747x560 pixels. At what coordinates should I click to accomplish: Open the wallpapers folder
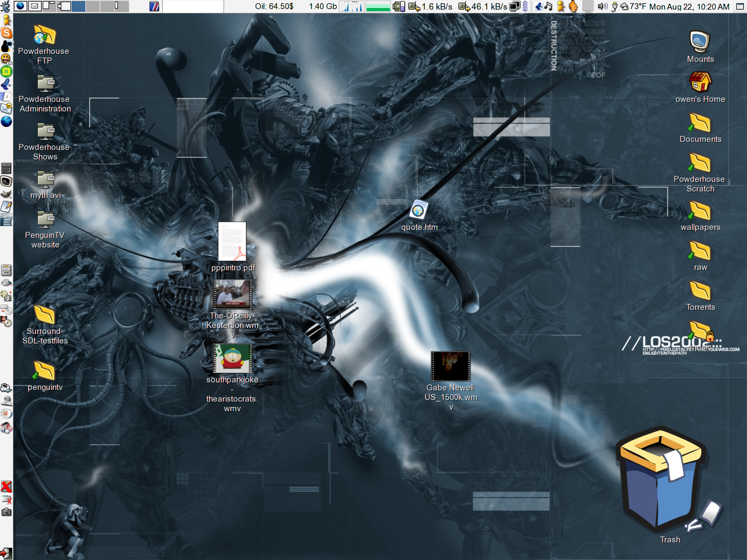(x=700, y=211)
